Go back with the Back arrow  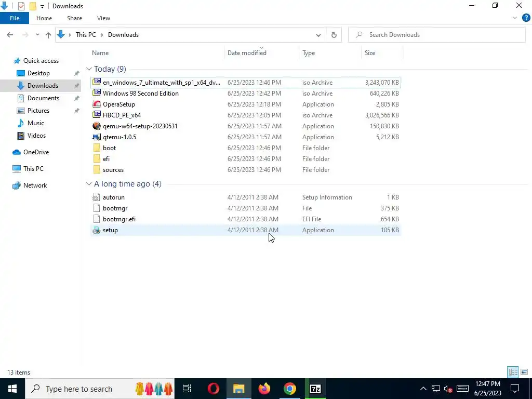click(x=10, y=35)
